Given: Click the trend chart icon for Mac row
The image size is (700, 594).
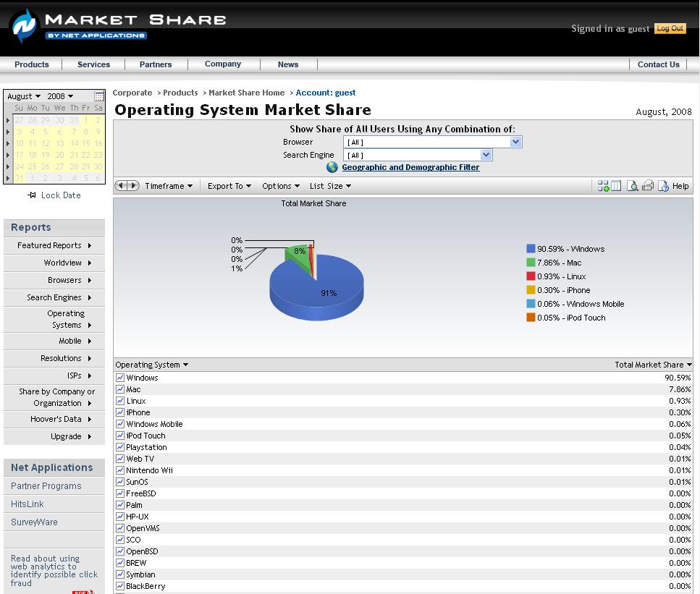Looking at the screenshot, I should 120,389.
